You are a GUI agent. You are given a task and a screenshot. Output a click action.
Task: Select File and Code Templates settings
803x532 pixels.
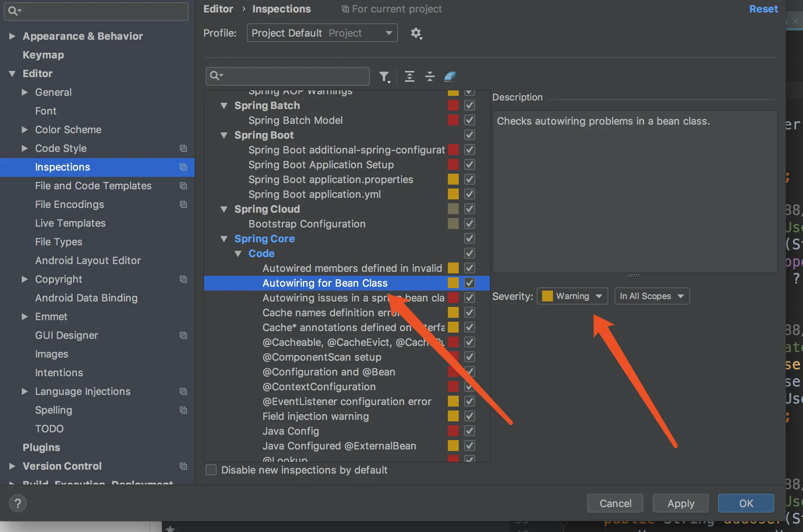click(93, 186)
